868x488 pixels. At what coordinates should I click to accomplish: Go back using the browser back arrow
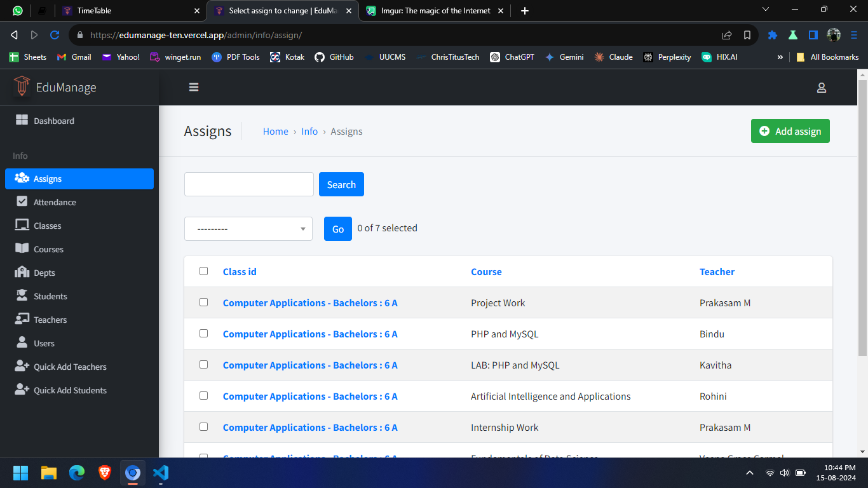14,35
